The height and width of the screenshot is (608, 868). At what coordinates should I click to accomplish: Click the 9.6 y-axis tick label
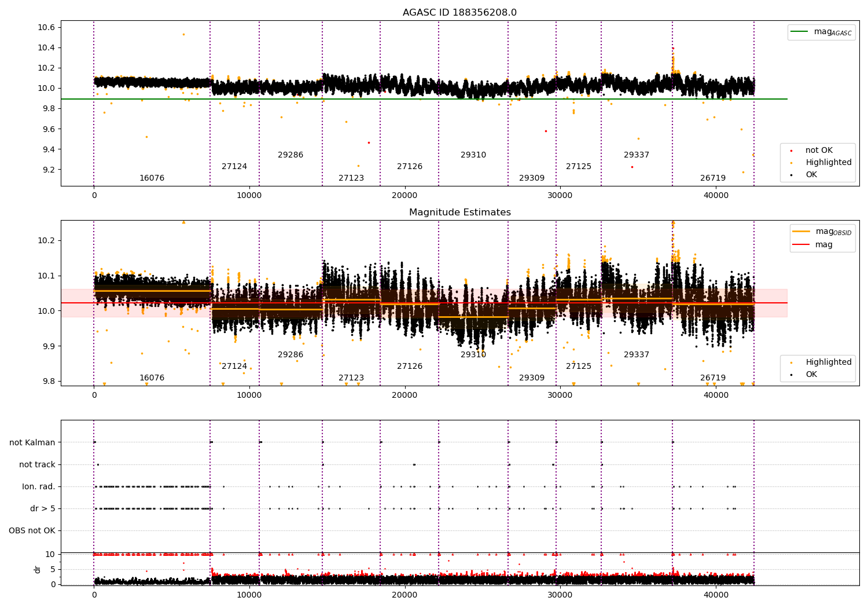pyautogui.click(x=48, y=130)
